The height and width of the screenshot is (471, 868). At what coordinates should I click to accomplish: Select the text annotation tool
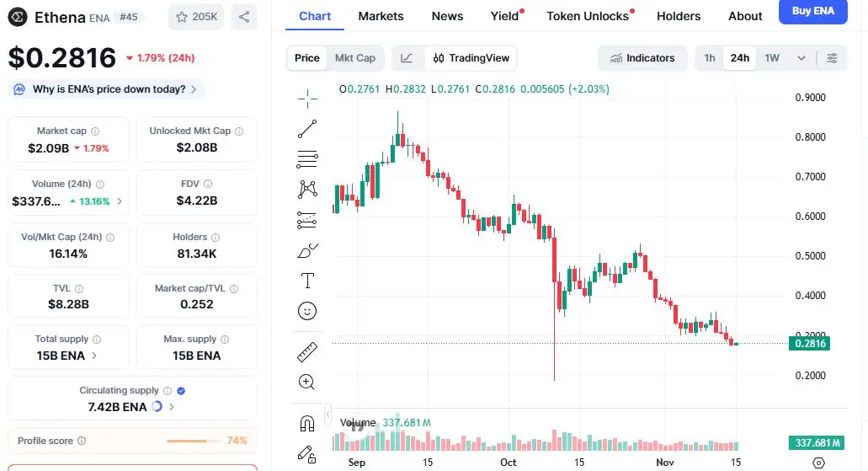click(x=307, y=281)
